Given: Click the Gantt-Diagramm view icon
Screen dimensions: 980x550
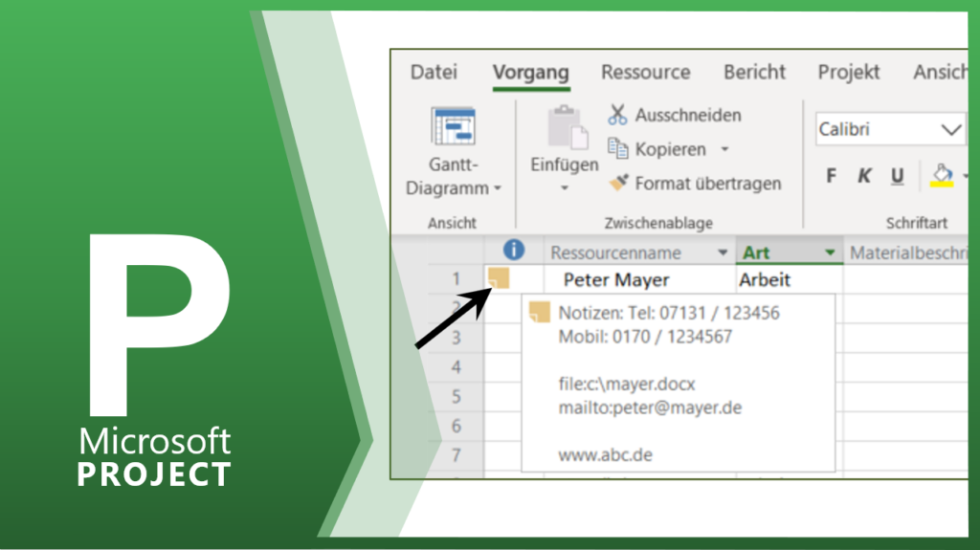Looking at the screenshot, I should pyautogui.click(x=453, y=127).
